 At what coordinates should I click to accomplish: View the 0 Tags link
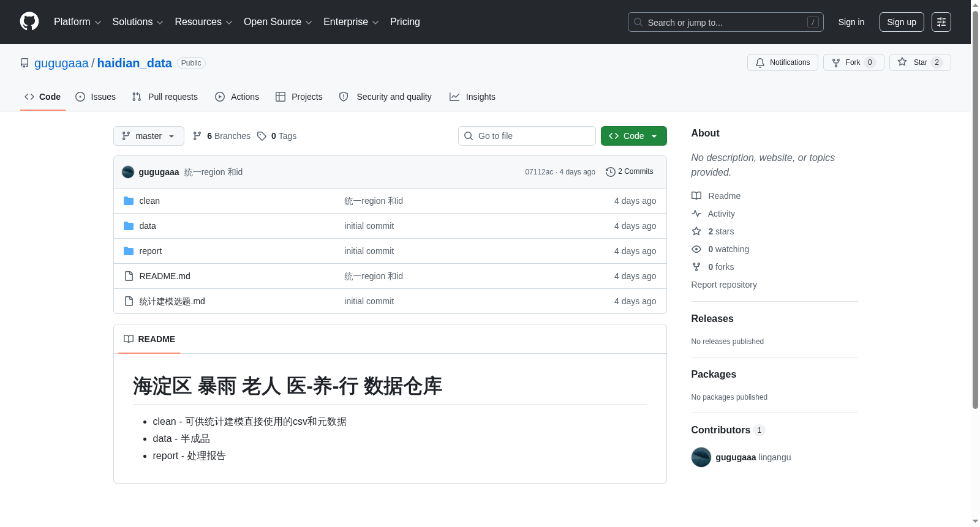pos(277,136)
